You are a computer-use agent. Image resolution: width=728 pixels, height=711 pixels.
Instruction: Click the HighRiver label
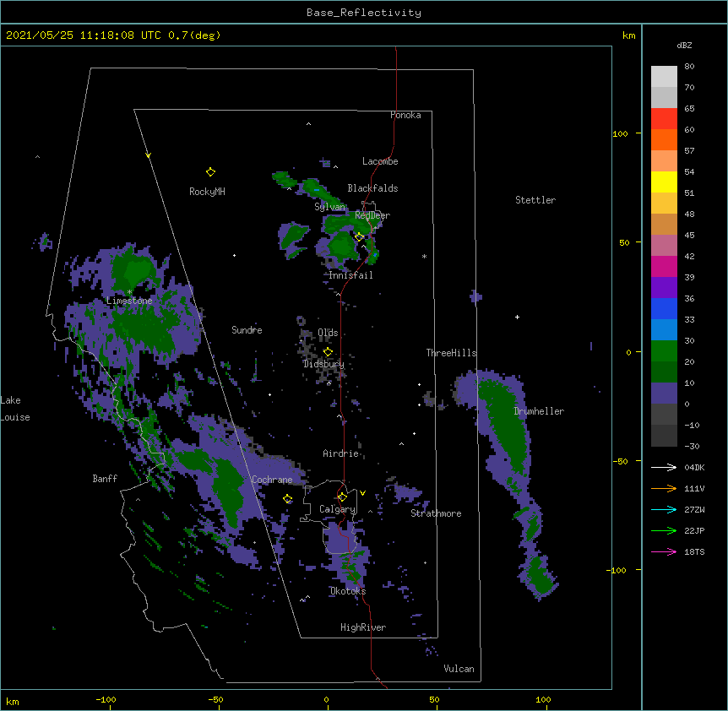tap(363, 627)
